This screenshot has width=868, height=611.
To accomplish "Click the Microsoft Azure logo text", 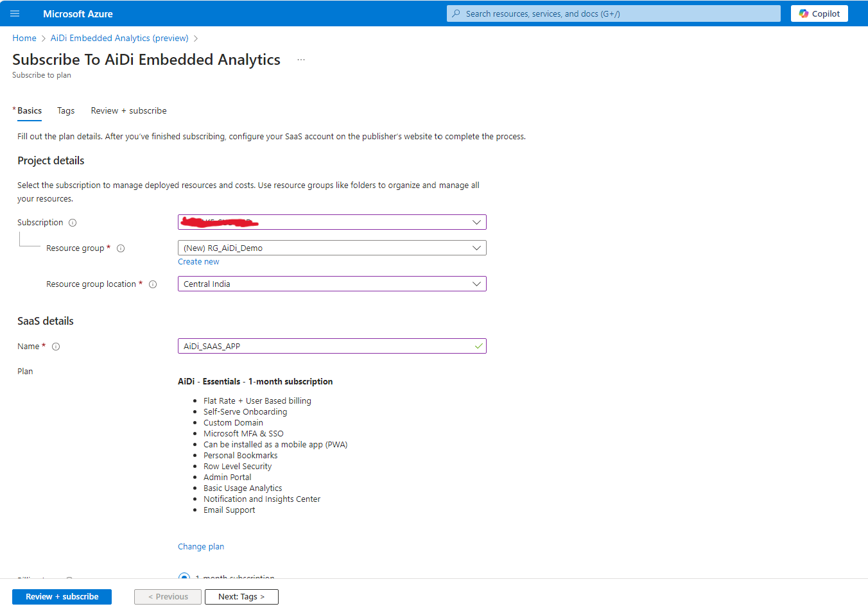I will click(x=78, y=13).
